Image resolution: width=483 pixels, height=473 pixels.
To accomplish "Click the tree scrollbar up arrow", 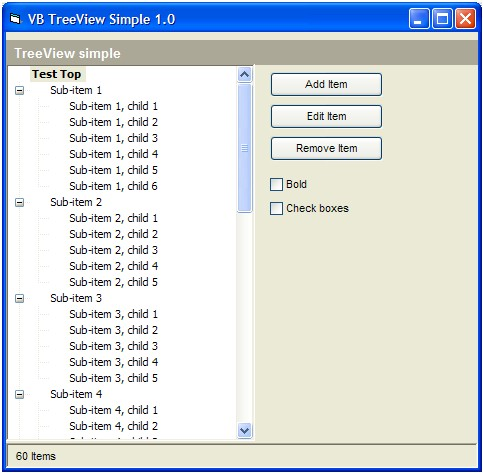I will (245, 74).
